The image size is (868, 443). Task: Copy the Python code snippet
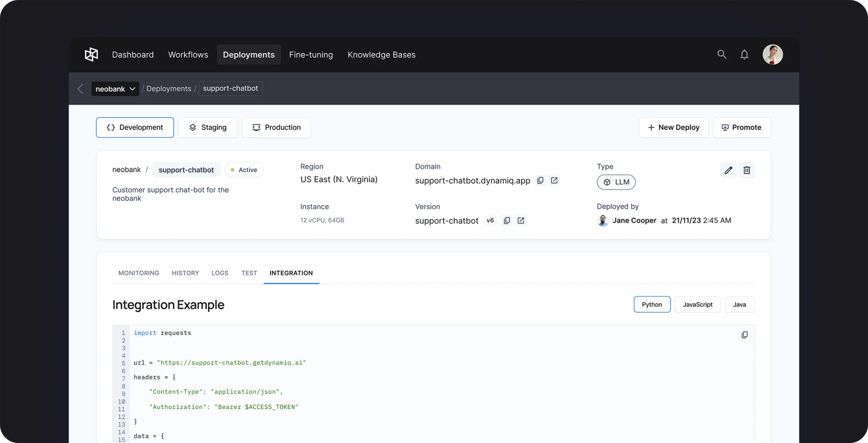pyautogui.click(x=744, y=335)
